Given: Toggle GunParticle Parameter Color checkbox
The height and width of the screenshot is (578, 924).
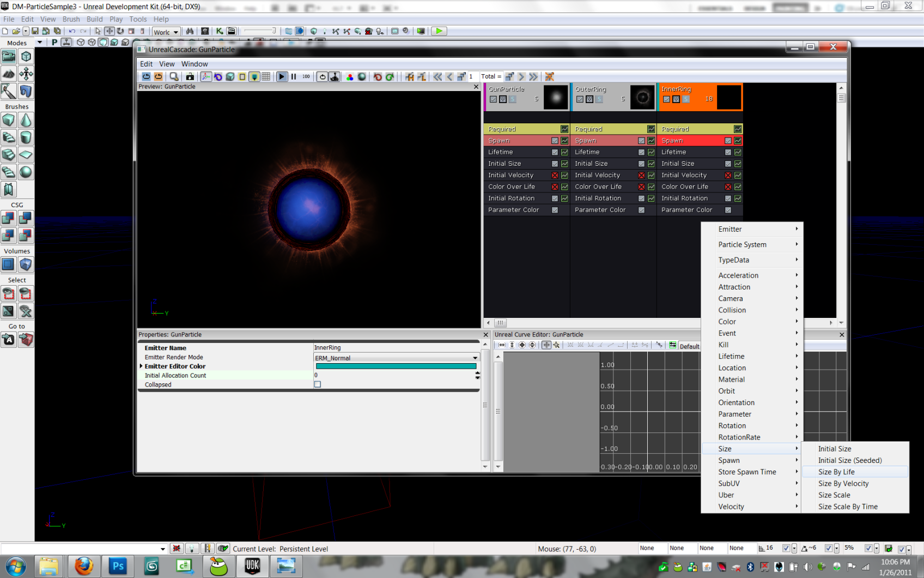Looking at the screenshot, I should 555,210.
